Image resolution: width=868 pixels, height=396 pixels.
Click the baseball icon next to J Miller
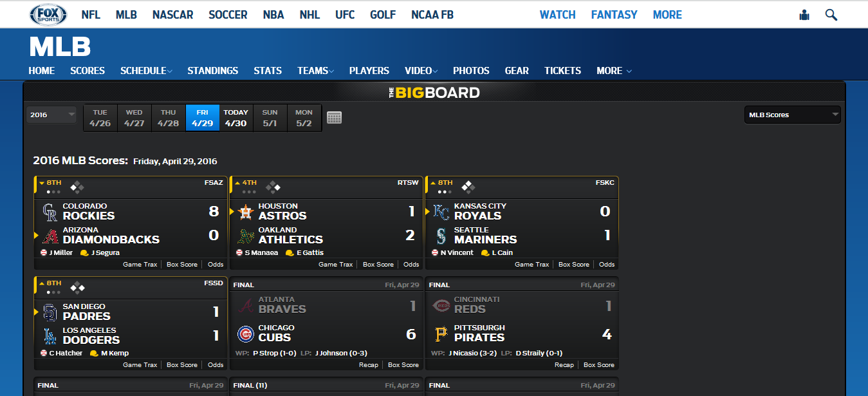coord(44,253)
